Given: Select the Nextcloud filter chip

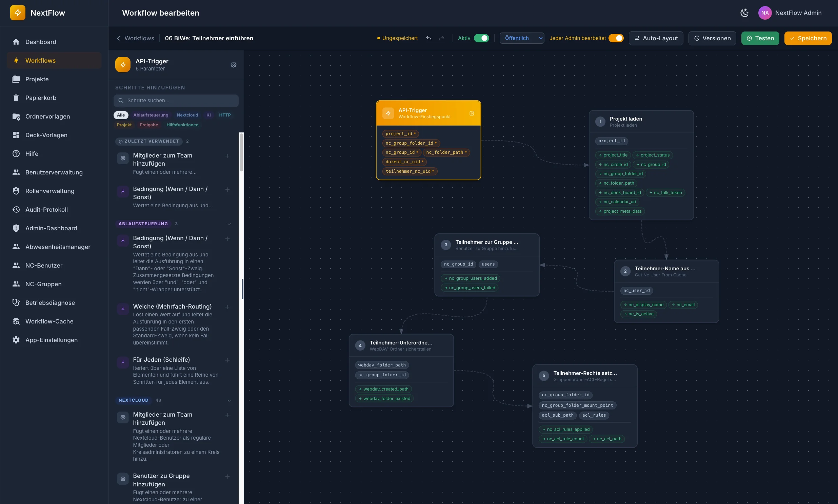Looking at the screenshot, I should point(187,115).
